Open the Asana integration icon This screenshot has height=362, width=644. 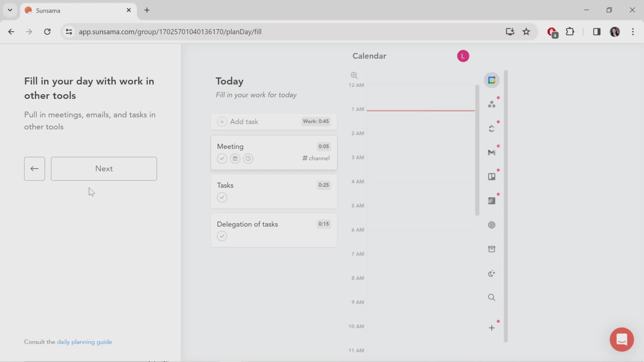click(x=492, y=104)
